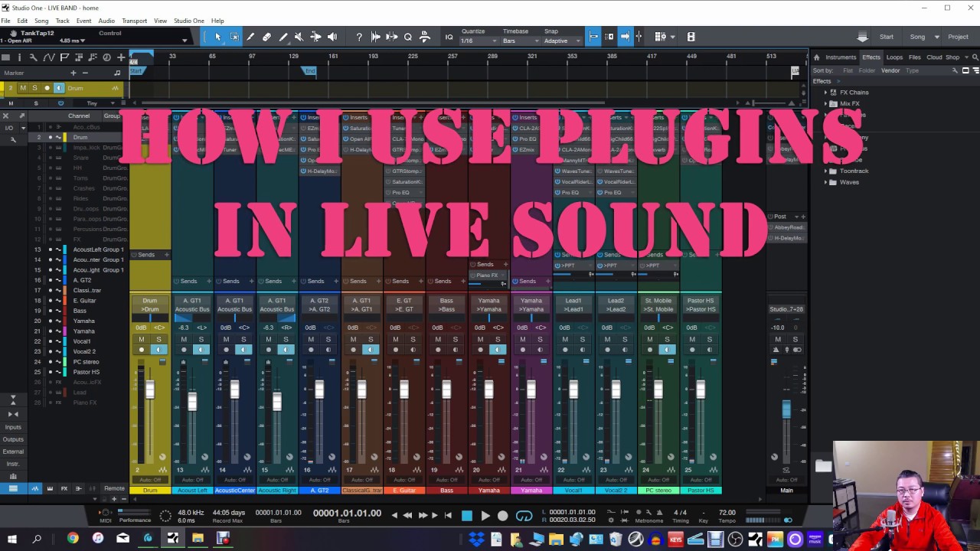The width and height of the screenshot is (980, 551).
Task: Toggle the loop button in transport
Action: coord(524,516)
